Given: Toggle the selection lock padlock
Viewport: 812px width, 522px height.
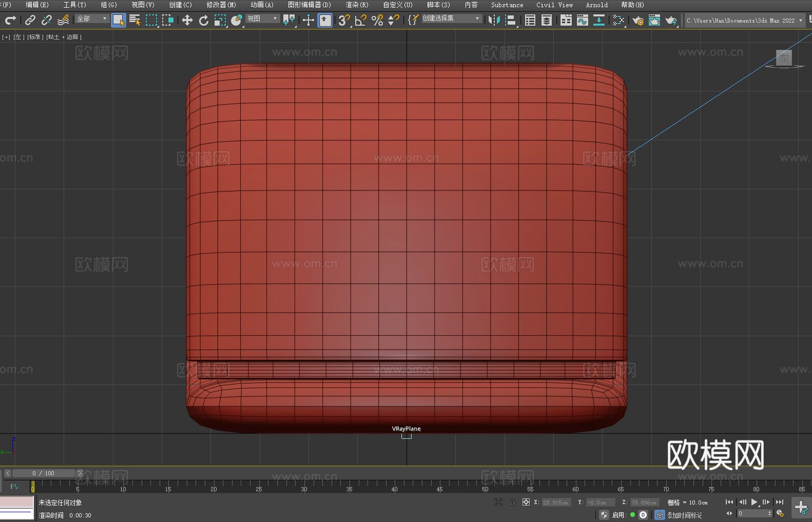Looking at the screenshot, I should [x=512, y=502].
